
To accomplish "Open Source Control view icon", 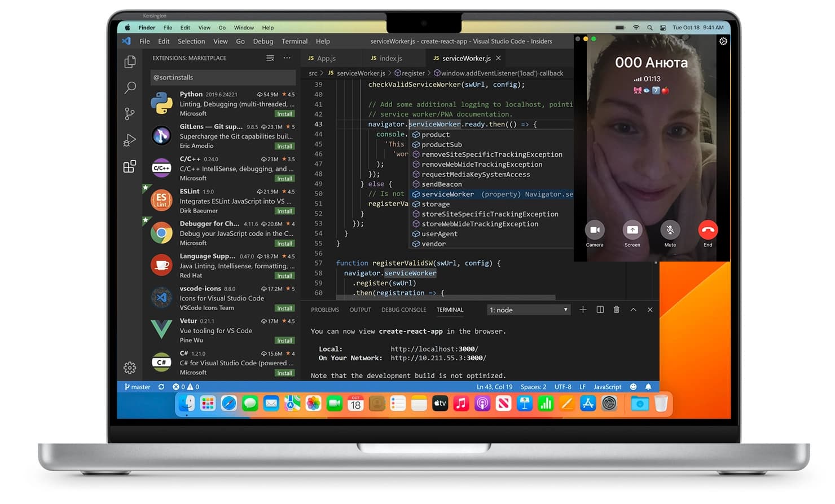I will point(130,114).
